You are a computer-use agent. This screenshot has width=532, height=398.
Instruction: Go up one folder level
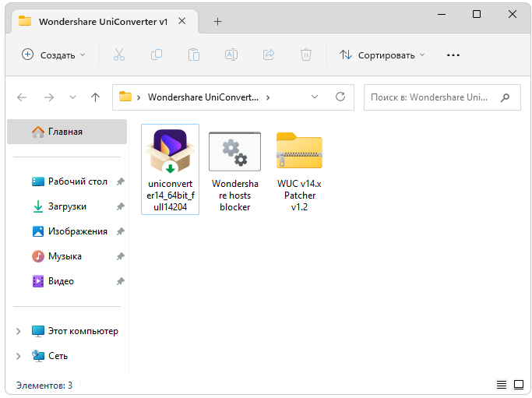coord(95,97)
